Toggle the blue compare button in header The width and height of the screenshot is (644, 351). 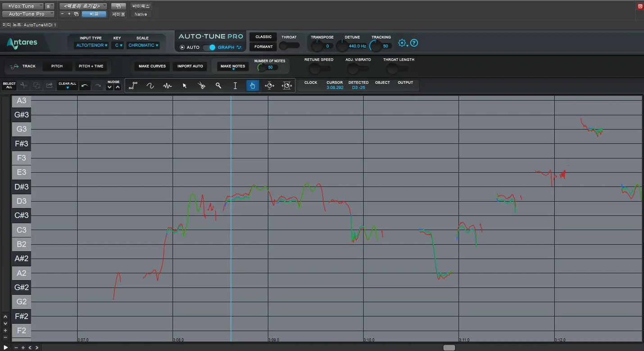click(94, 14)
